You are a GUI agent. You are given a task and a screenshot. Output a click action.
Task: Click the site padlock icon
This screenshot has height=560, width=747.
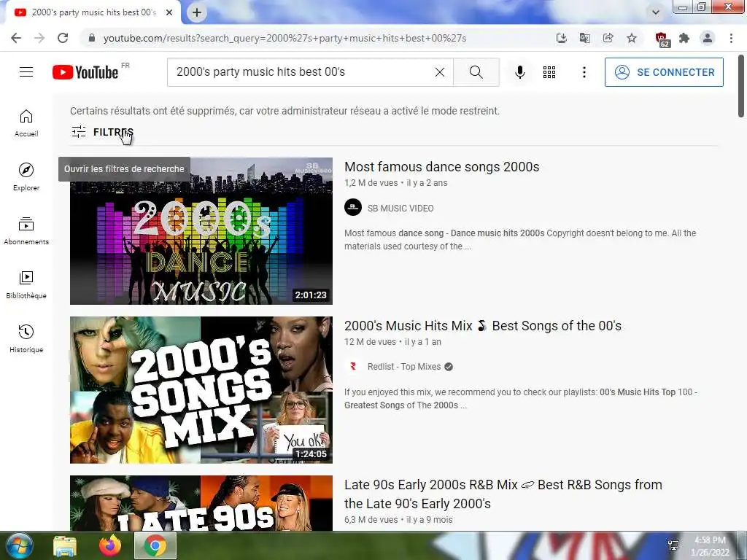point(92,38)
